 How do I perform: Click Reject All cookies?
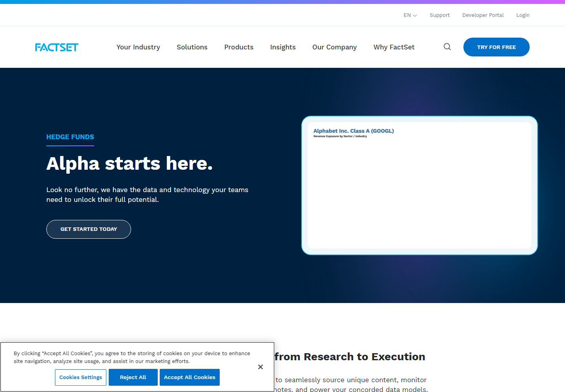point(133,377)
